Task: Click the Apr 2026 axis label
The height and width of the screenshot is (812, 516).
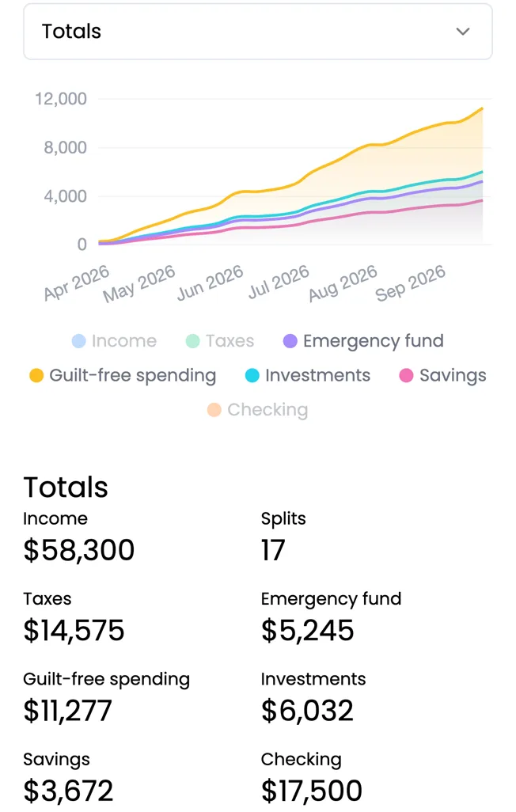Action: (x=77, y=283)
